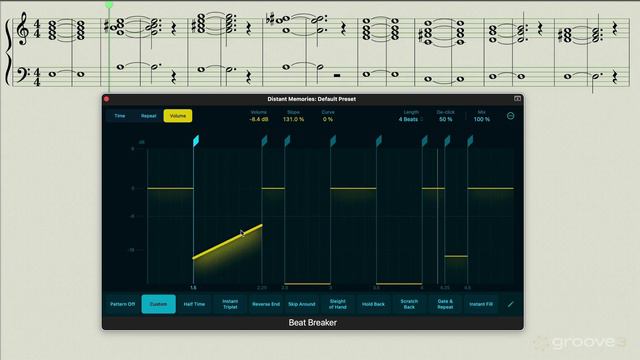The width and height of the screenshot is (640, 360).
Task: Choose the Instant Fill preset
Action: [x=481, y=304]
